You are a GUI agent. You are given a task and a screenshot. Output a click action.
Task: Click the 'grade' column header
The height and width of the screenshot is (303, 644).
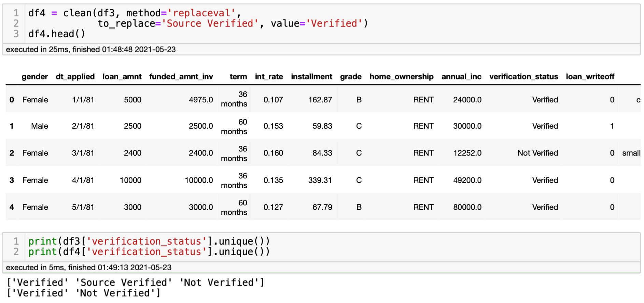click(x=351, y=77)
